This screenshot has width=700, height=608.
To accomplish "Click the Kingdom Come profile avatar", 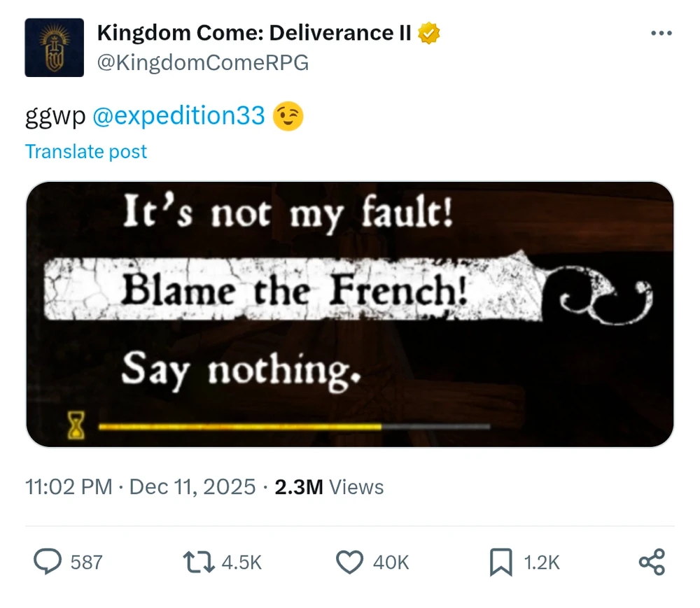I will [54, 48].
